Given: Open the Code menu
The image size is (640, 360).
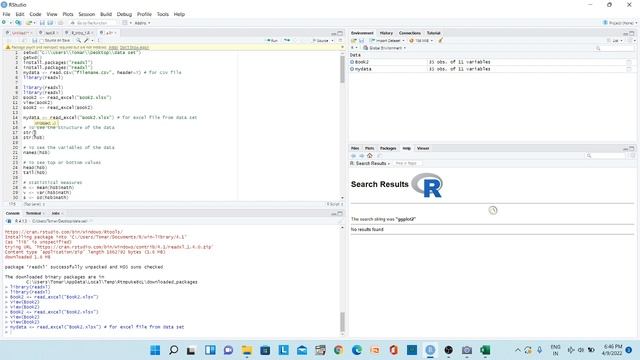Looking at the screenshot, I should (x=35, y=14).
